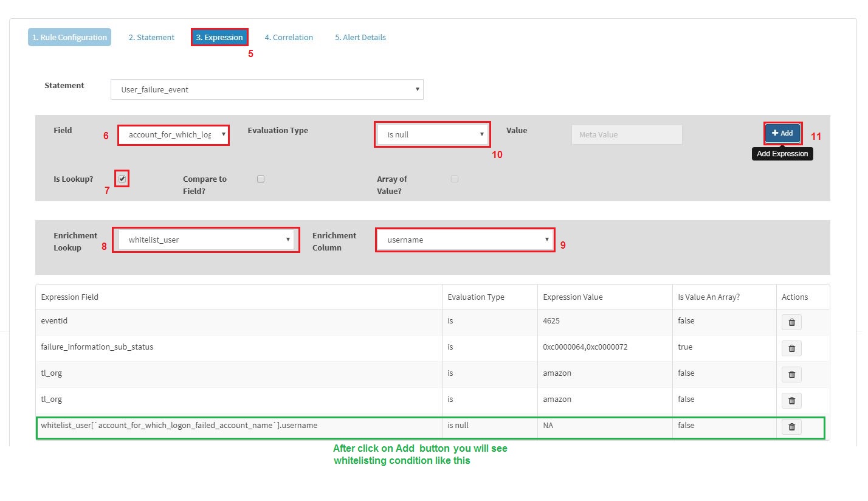Click the Actions column header
Image resolution: width=868 pixels, height=501 pixels.
[803, 297]
